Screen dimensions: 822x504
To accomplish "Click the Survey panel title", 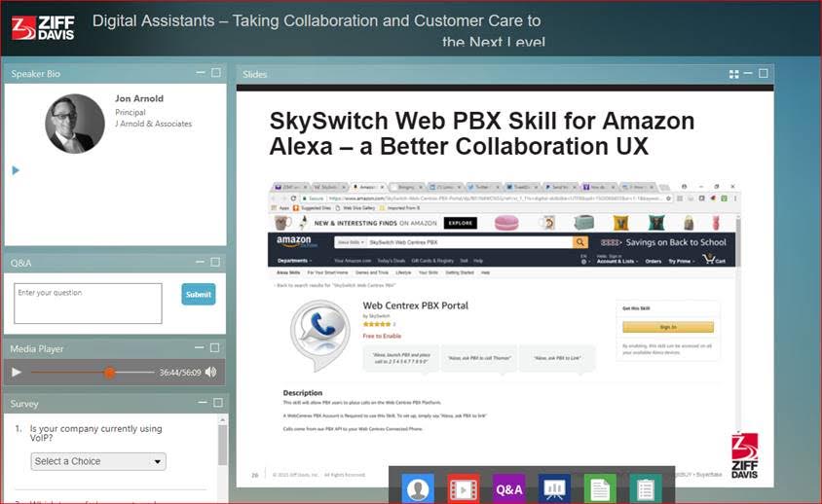I will point(24,404).
